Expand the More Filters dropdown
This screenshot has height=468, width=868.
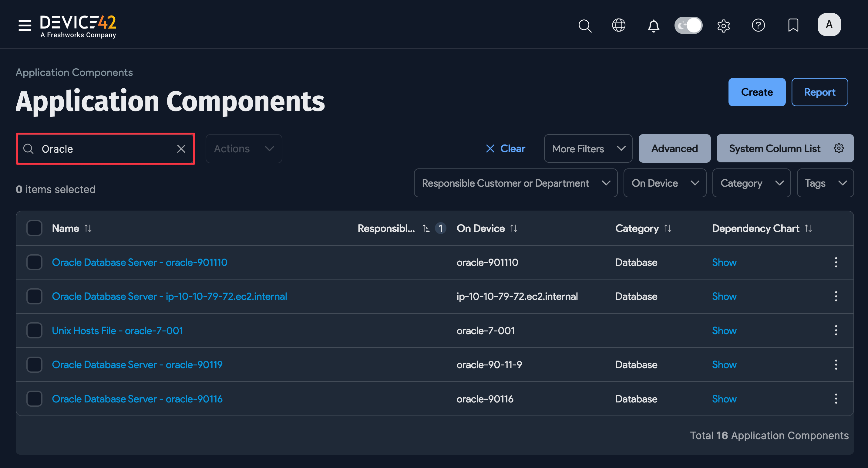point(588,148)
